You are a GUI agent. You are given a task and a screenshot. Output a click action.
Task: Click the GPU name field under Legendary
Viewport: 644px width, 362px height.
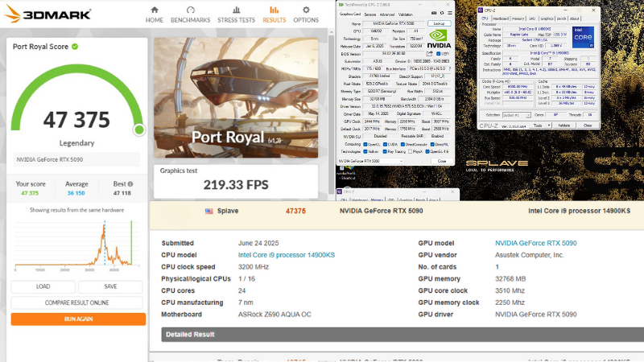pyautogui.click(x=76, y=159)
